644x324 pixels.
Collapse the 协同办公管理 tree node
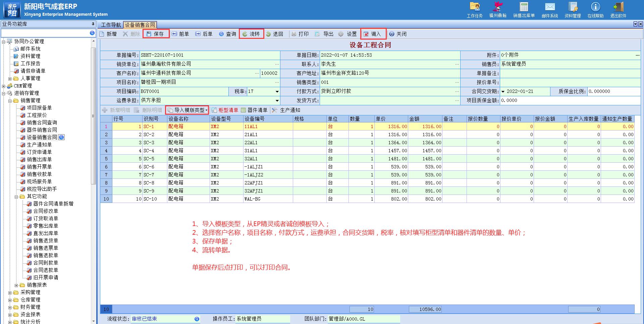[x=4, y=42]
